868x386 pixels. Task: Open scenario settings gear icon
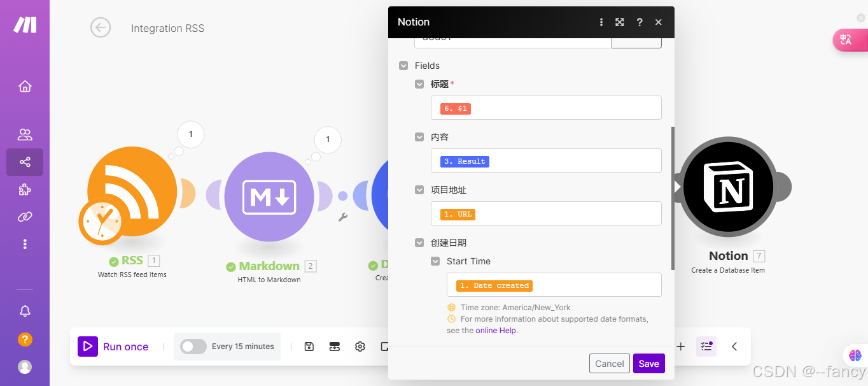coord(360,347)
